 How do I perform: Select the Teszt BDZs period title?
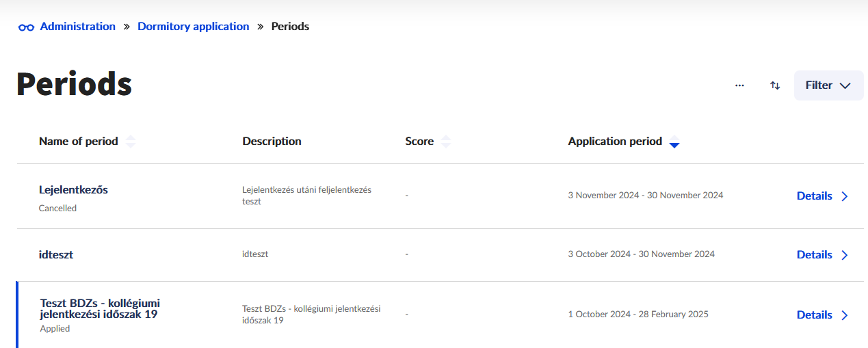point(100,308)
